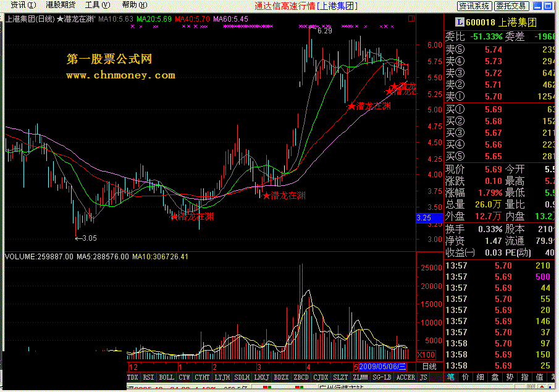Open the 工具 menu
The height and width of the screenshot is (392, 559).
click(98, 5)
